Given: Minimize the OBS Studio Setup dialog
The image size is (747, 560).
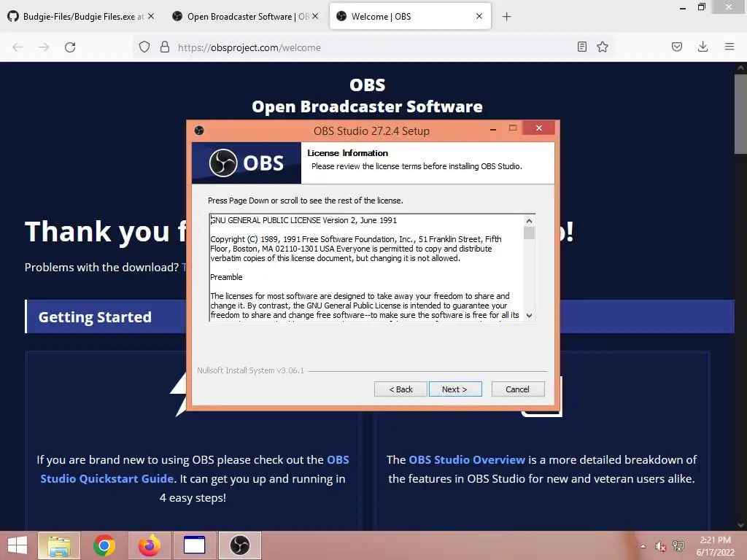Looking at the screenshot, I should (493, 128).
